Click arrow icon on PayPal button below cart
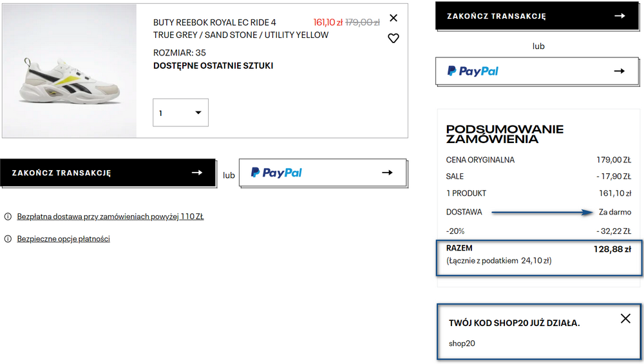The width and height of the screenshot is (644, 364). pyautogui.click(x=387, y=173)
